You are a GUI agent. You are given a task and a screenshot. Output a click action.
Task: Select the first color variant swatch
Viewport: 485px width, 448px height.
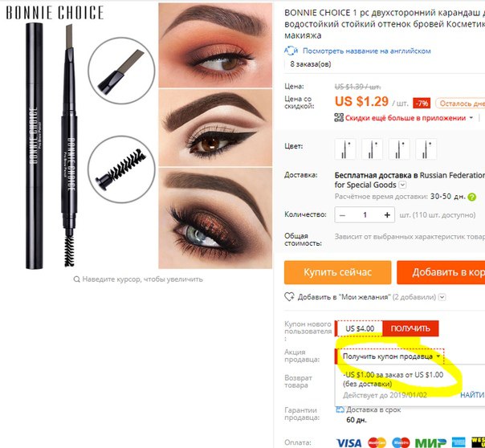(345, 149)
